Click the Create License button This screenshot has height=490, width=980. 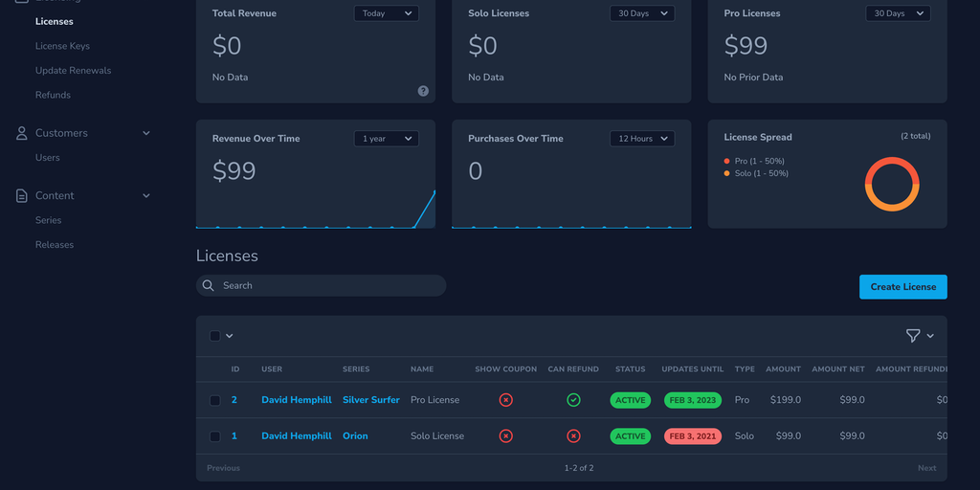(902, 287)
